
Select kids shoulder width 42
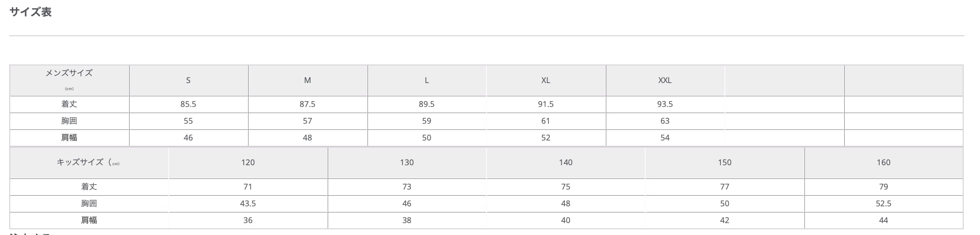coord(724,220)
